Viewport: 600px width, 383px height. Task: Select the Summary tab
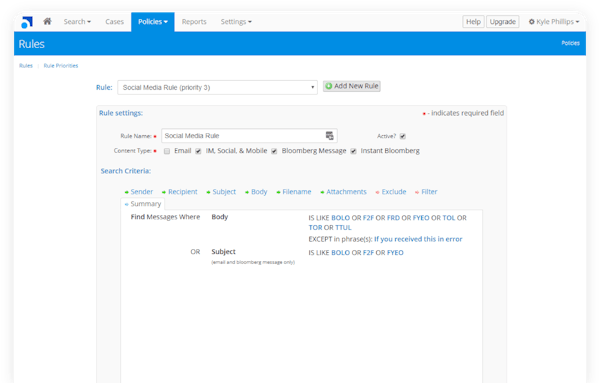(x=143, y=204)
